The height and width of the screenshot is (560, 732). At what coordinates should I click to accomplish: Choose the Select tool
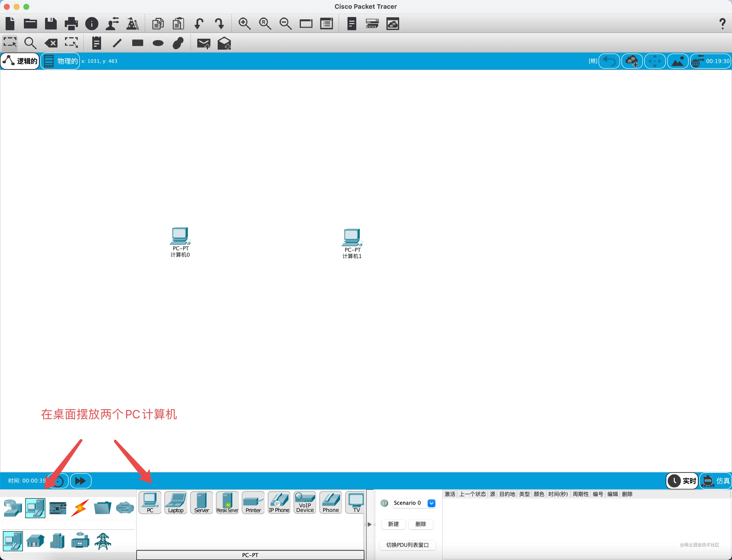coord(10,43)
